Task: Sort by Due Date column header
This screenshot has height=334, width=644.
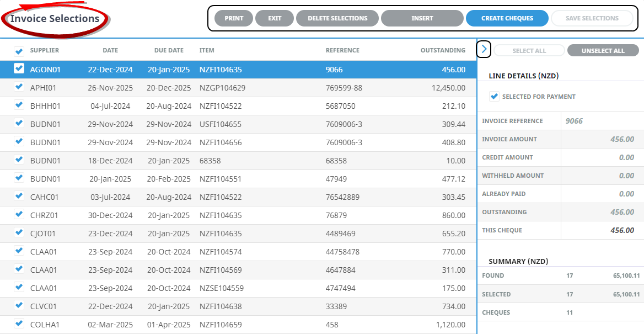Action: (x=169, y=50)
